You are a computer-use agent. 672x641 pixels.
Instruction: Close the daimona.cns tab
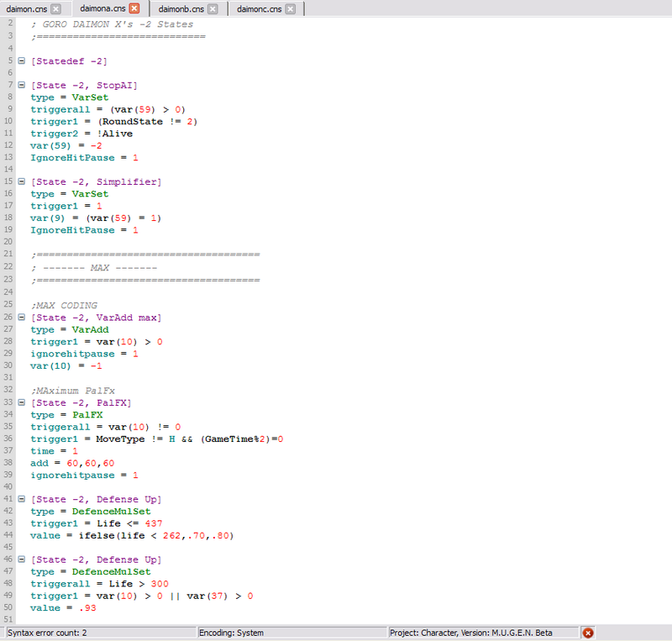coord(134,8)
